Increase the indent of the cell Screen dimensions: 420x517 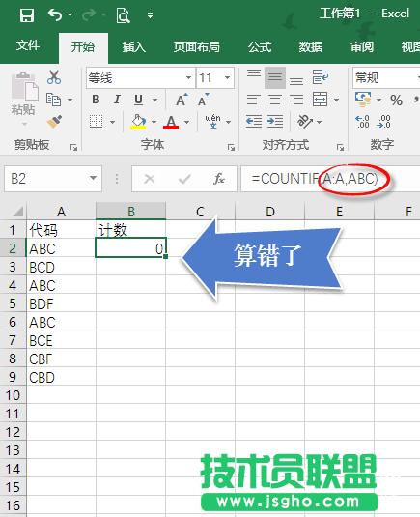pos(275,122)
